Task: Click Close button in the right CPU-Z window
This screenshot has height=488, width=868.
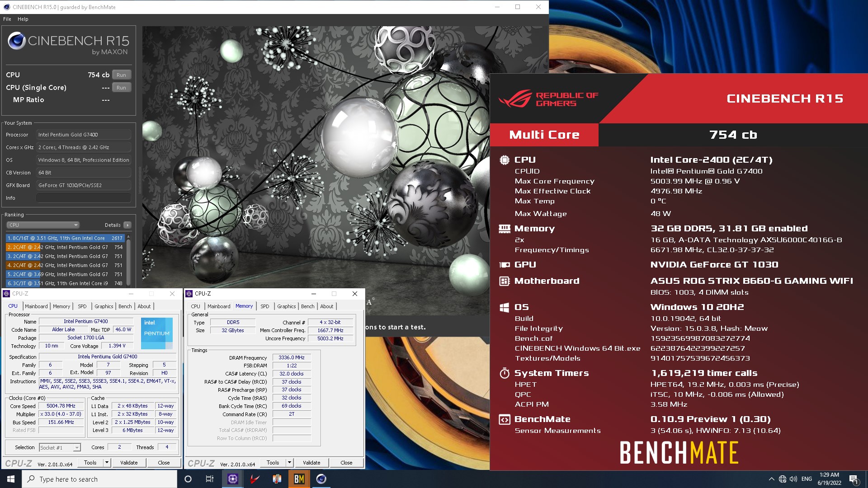Action: [x=346, y=463]
